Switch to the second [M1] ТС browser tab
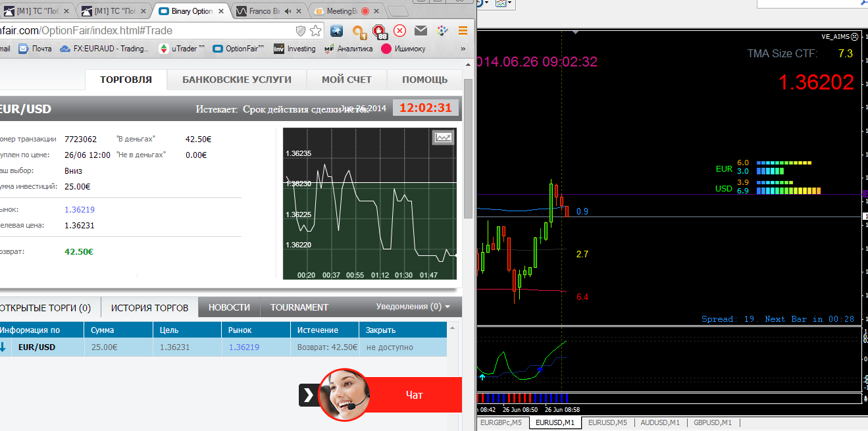 pyautogui.click(x=114, y=11)
